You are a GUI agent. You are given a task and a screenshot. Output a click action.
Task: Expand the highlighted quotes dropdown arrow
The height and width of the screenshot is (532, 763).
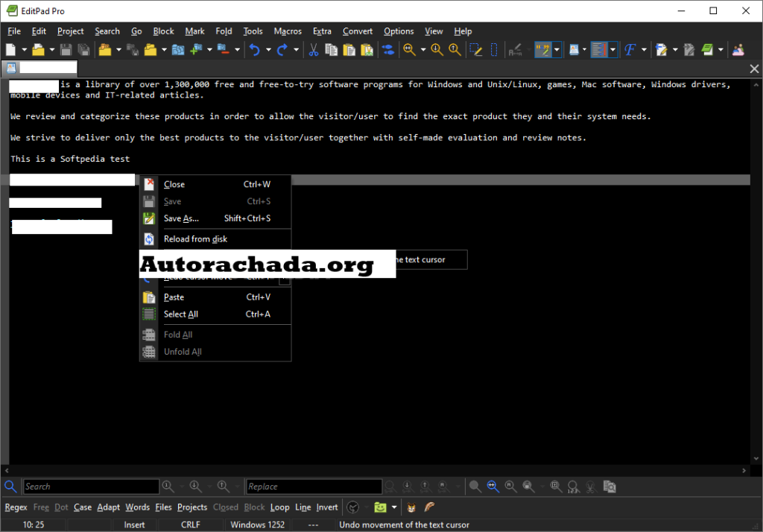(557, 50)
